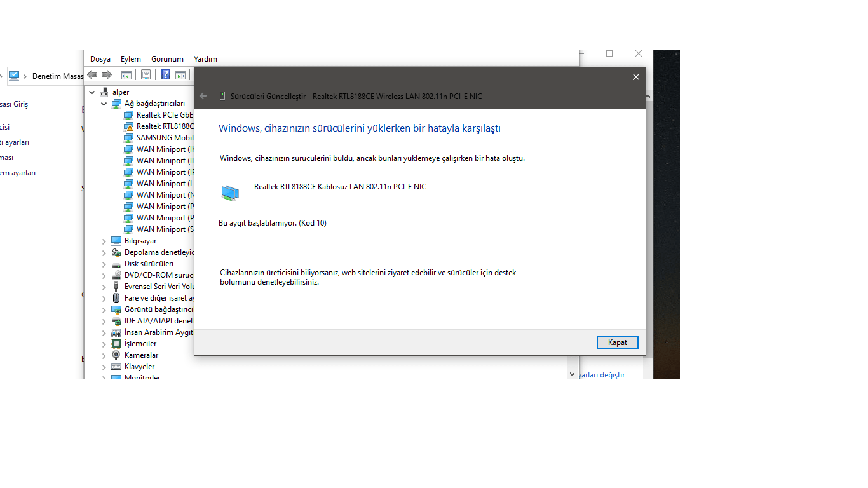Expand the Fare ve diğer işaret category
Viewport: 868px width, 488px height.
pyautogui.click(x=104, y=298)
